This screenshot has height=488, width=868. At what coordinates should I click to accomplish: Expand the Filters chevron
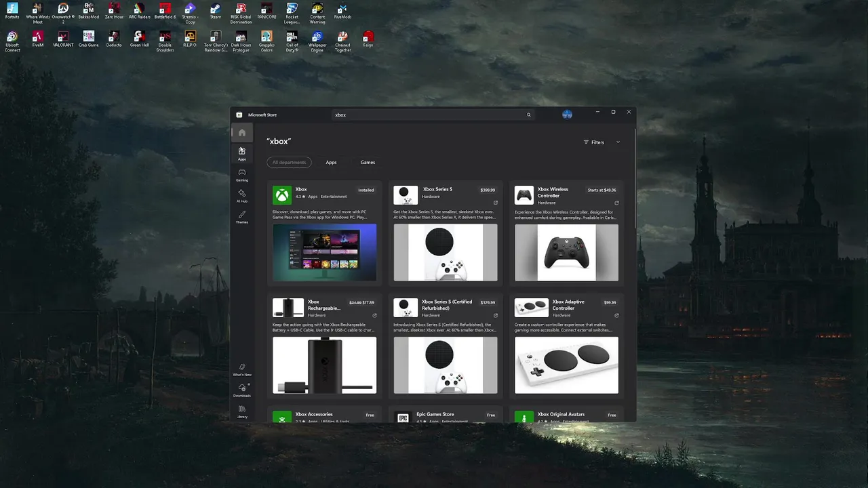click(x=618, y=142)
